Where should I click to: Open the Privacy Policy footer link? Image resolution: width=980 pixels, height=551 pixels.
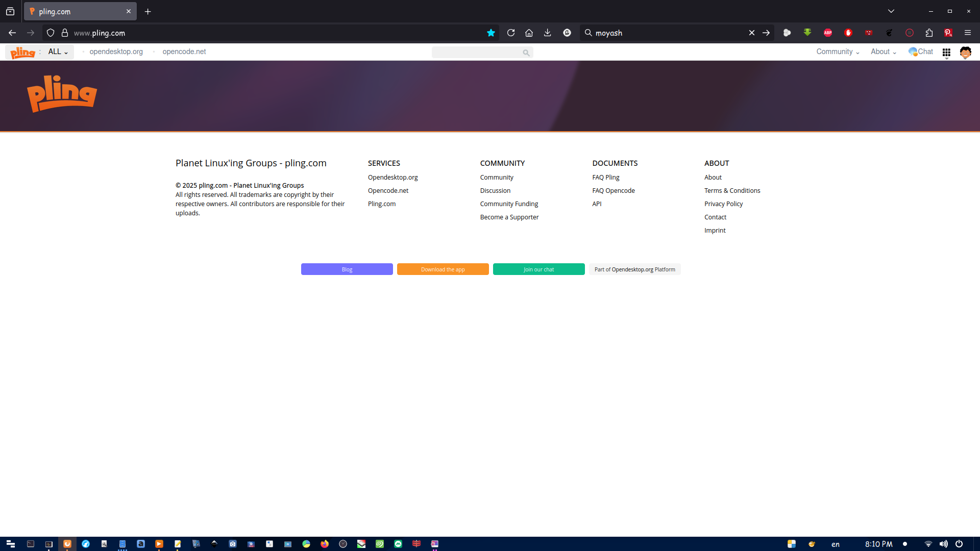point(723,204)
